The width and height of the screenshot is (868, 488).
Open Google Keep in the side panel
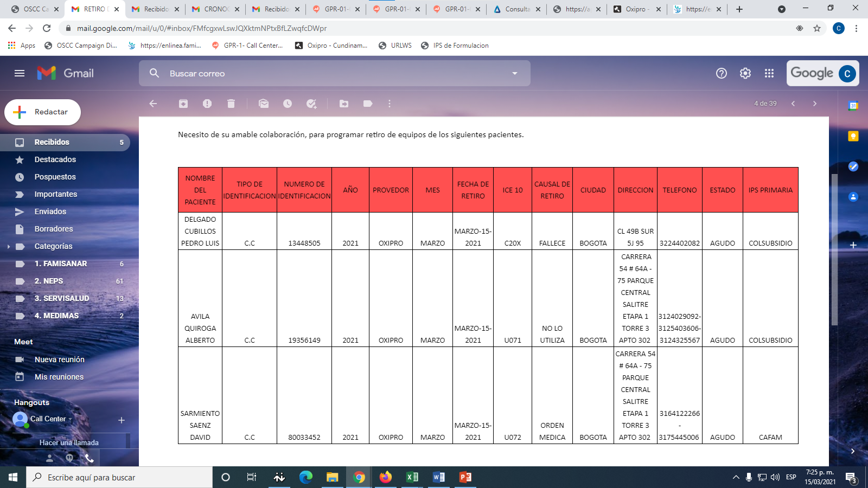tap(853, 136)
